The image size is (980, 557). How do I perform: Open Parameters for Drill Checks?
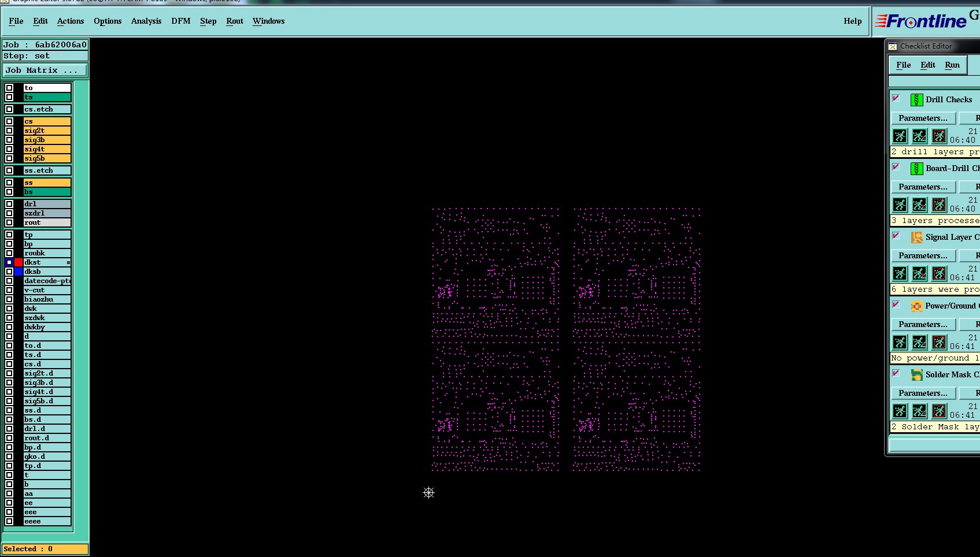(923, 118)
